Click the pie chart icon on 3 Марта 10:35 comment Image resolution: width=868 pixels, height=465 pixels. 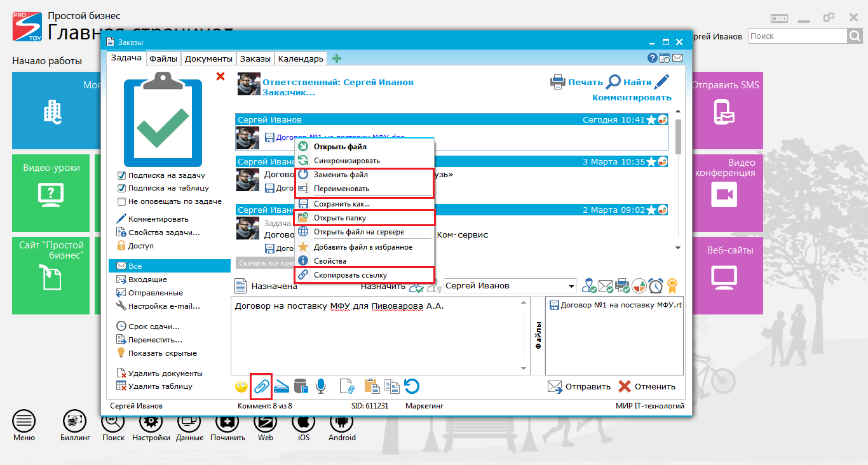tap(663, 161)
